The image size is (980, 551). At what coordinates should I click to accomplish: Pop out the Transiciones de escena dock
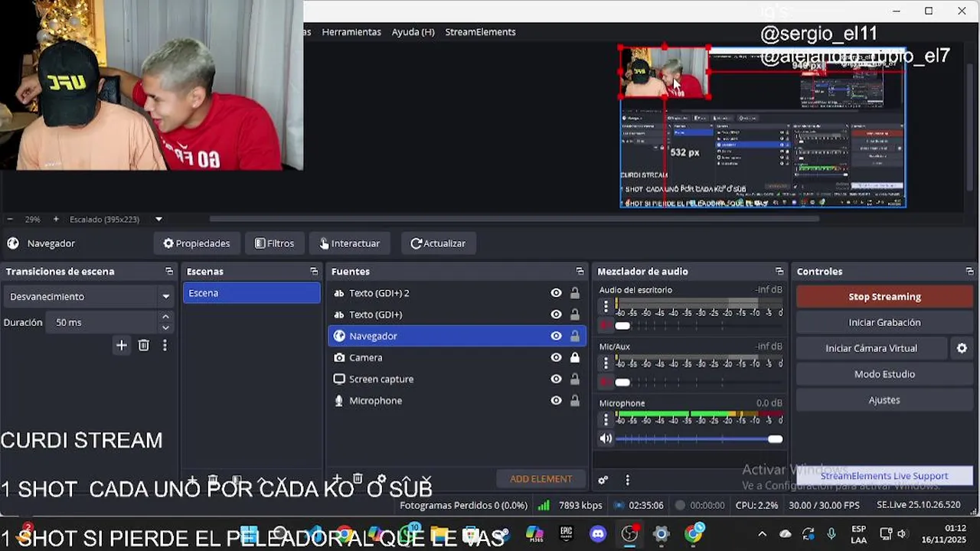[169, 272]
